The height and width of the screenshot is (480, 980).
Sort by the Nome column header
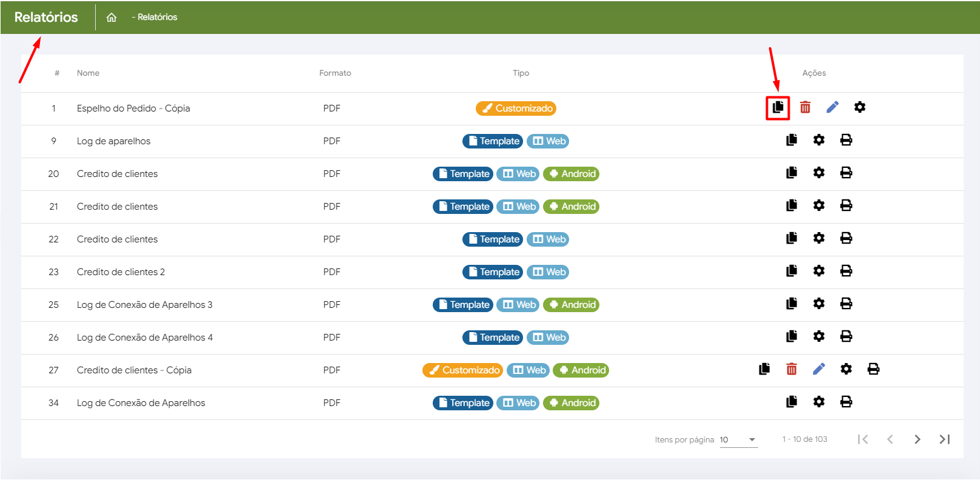click(88, 73)
